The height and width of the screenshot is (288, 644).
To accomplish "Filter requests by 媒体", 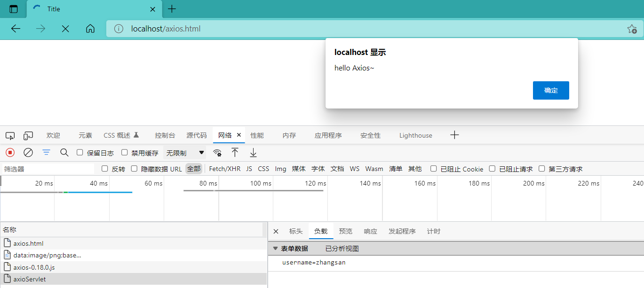I will coord(299,169).
